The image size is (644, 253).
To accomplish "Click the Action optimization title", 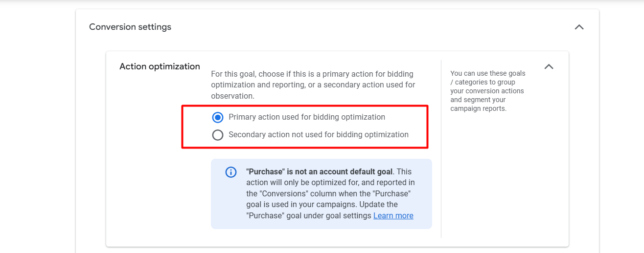I will pyautogui.click(x=160, y=66).
